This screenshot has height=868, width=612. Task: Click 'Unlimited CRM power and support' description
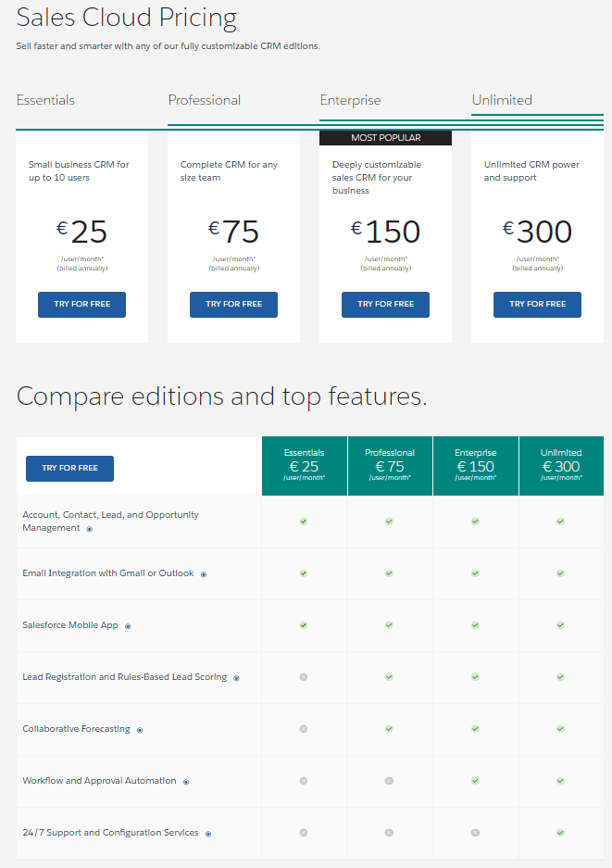coord(531,171)
